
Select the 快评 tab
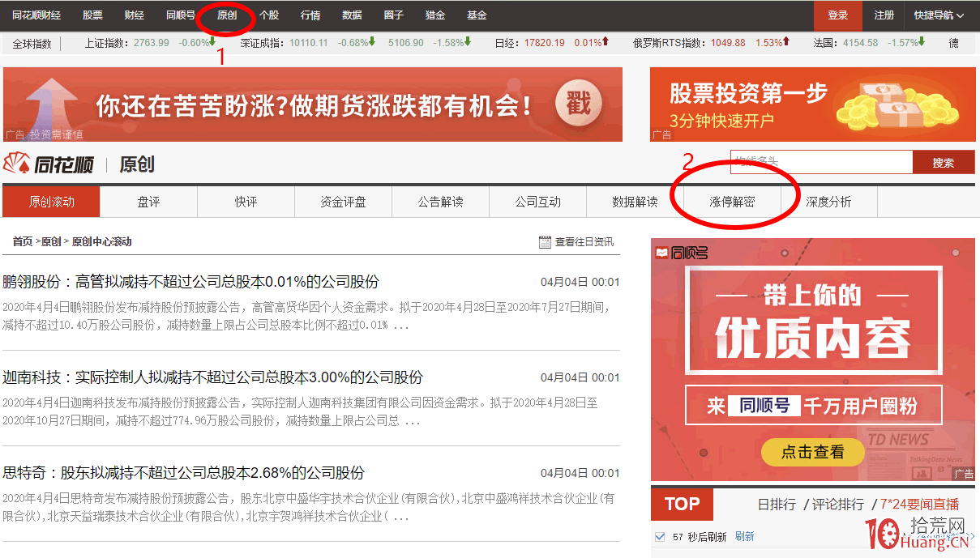[246, 202]
